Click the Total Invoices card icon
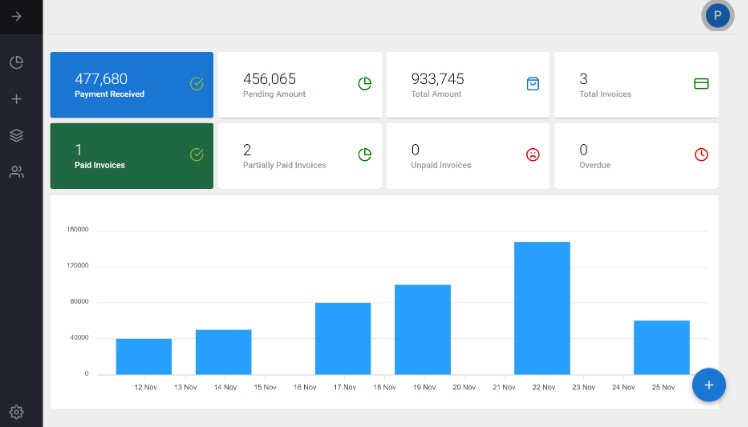This screenshot has width=748, height=427. click(701, 84)
